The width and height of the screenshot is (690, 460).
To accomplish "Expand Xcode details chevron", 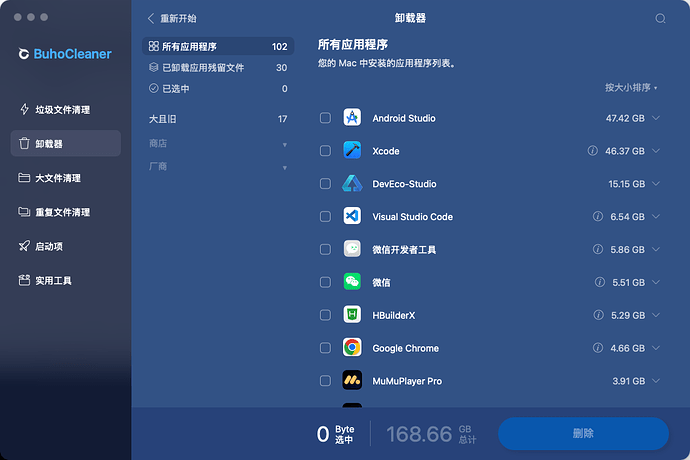I will (x=656, y=151).
